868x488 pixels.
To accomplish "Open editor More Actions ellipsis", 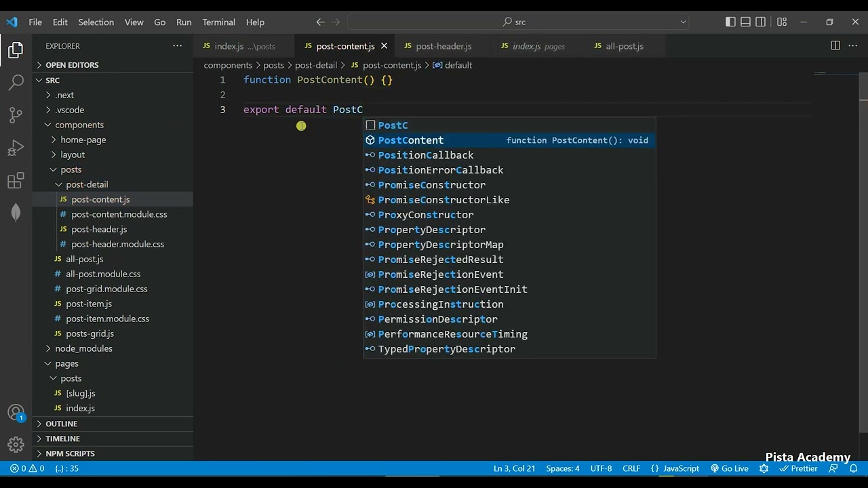I will coord(853,45).
